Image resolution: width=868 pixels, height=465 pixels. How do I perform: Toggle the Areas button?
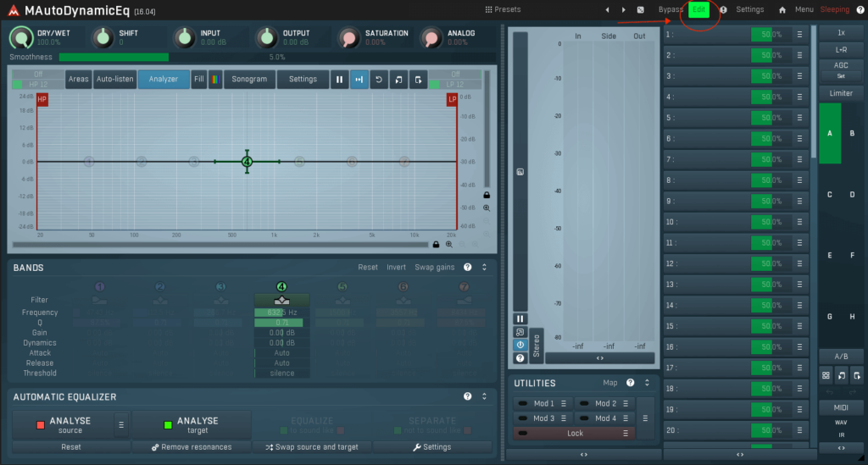click(x=78, y=80)
